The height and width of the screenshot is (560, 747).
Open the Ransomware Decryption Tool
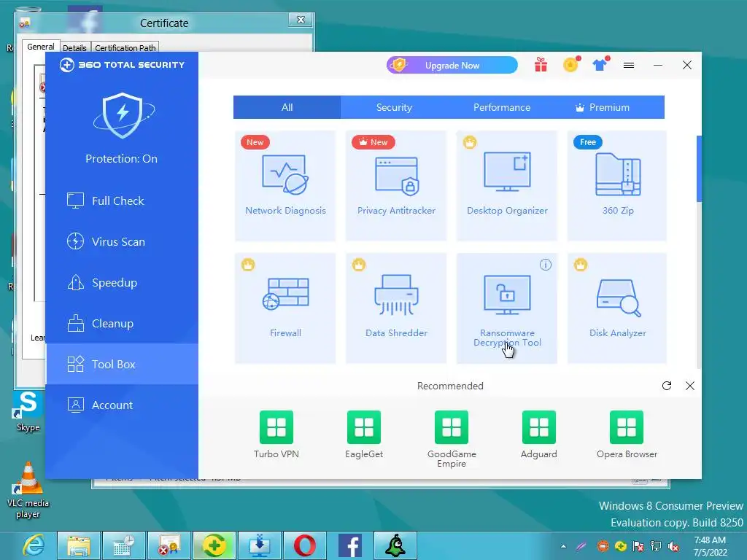coord(507,308)
